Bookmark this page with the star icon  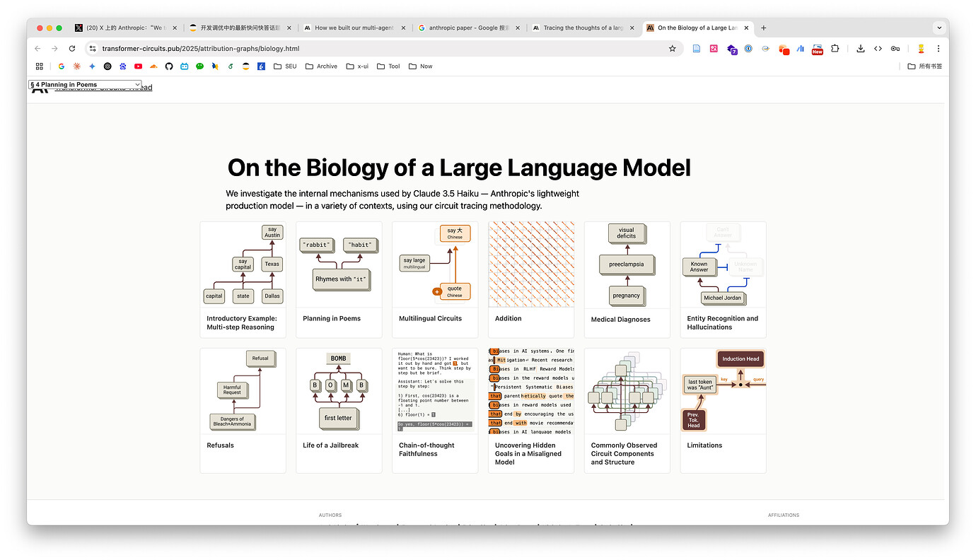(673, 49)
